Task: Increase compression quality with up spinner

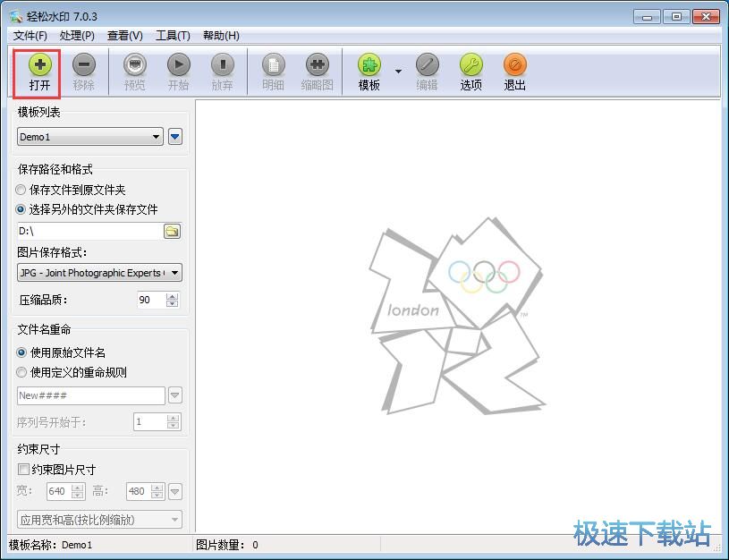Action: 173,296
